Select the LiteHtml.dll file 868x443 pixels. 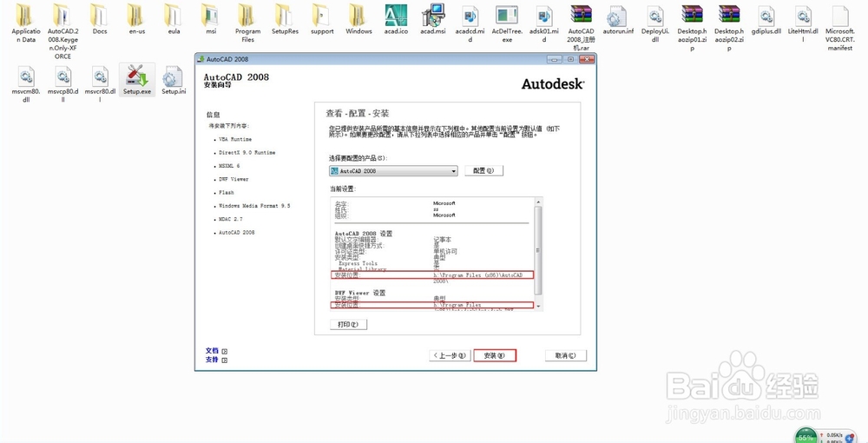[803, 23]
